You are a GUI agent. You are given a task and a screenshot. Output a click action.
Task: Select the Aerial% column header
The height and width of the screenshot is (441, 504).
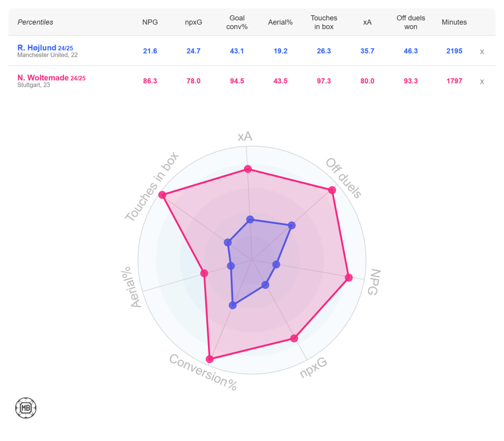click(280, 22)
